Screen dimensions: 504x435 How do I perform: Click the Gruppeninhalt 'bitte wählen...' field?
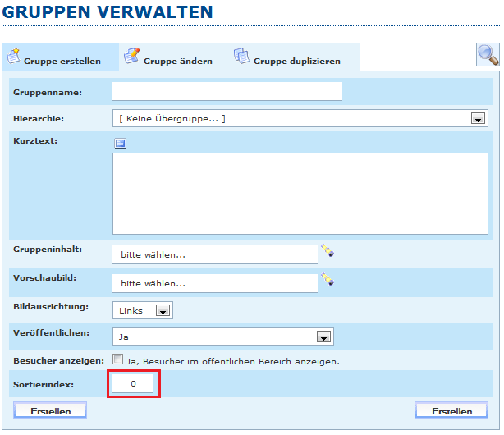[x=214, y=254]
